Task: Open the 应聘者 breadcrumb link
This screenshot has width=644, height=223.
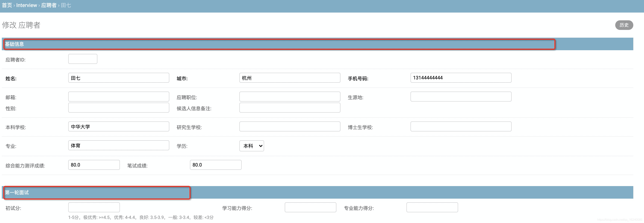Action: tap(49, 5)
